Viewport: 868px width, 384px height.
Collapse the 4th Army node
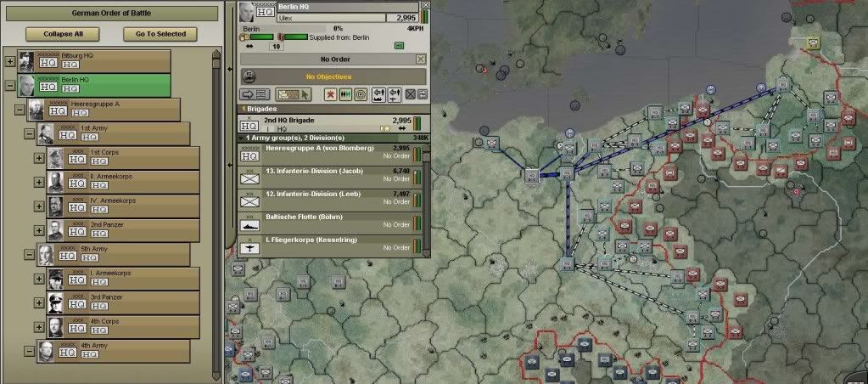pyautogui.click(x=30, y=352)
